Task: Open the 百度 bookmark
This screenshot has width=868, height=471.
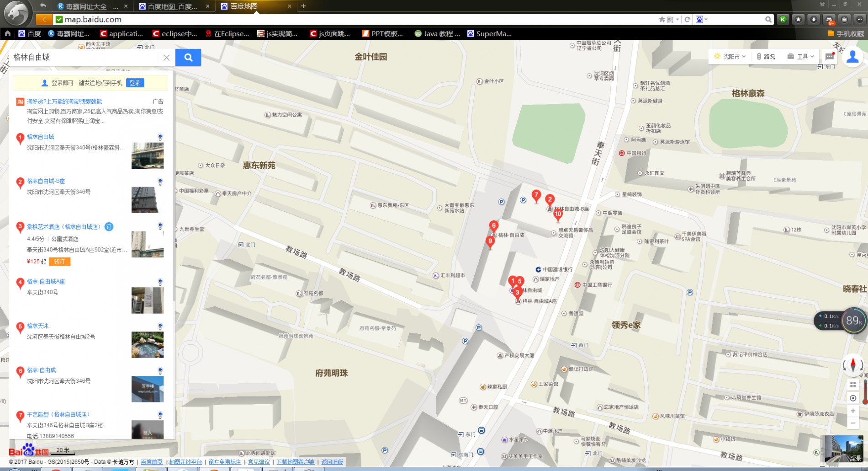Action: 30,33
